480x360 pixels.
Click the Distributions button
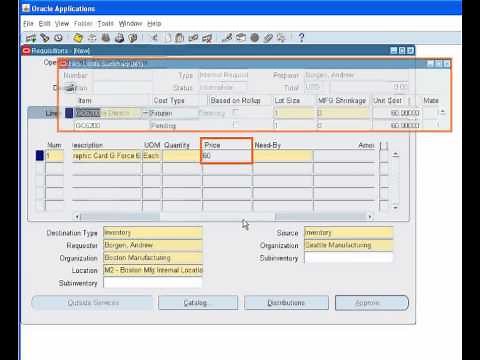286,303
